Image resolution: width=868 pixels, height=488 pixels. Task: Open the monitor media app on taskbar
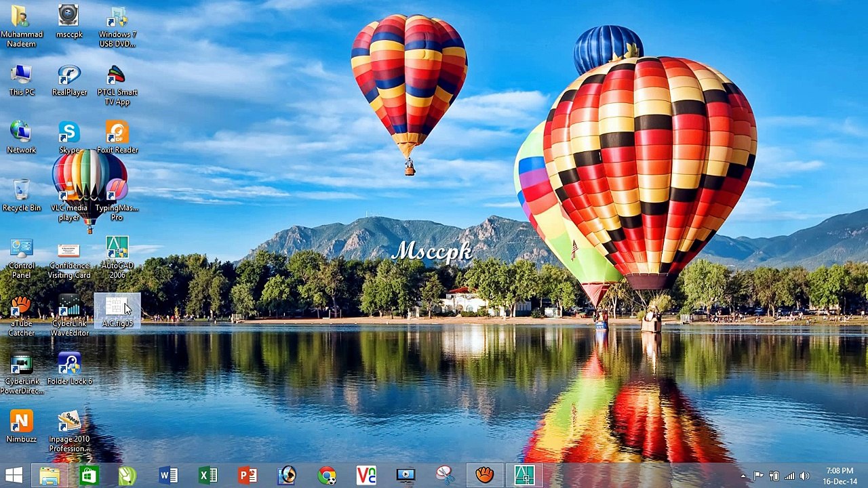click(x=406, y=475)
